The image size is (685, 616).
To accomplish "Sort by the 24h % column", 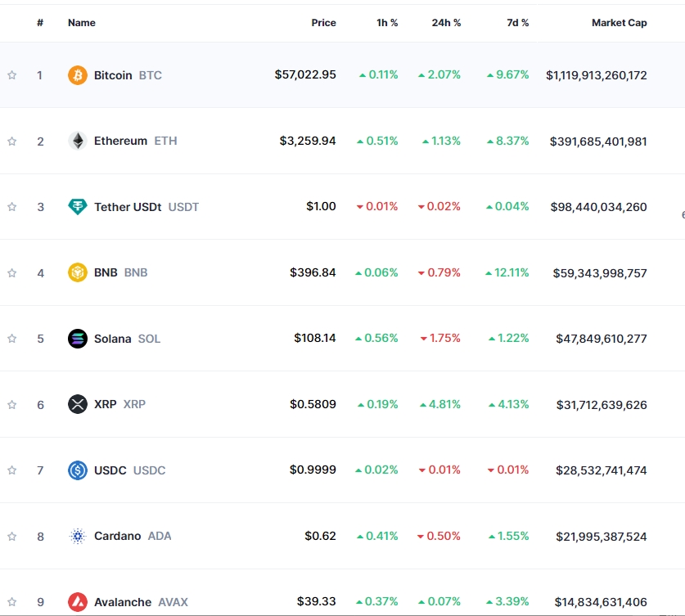I will (446, 23).
